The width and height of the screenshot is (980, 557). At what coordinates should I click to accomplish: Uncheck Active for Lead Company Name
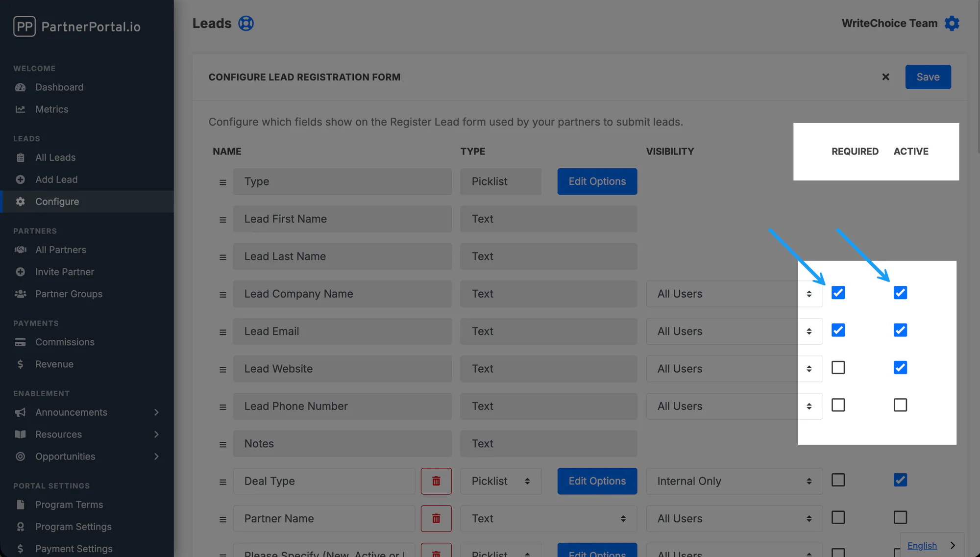[900, 293]
